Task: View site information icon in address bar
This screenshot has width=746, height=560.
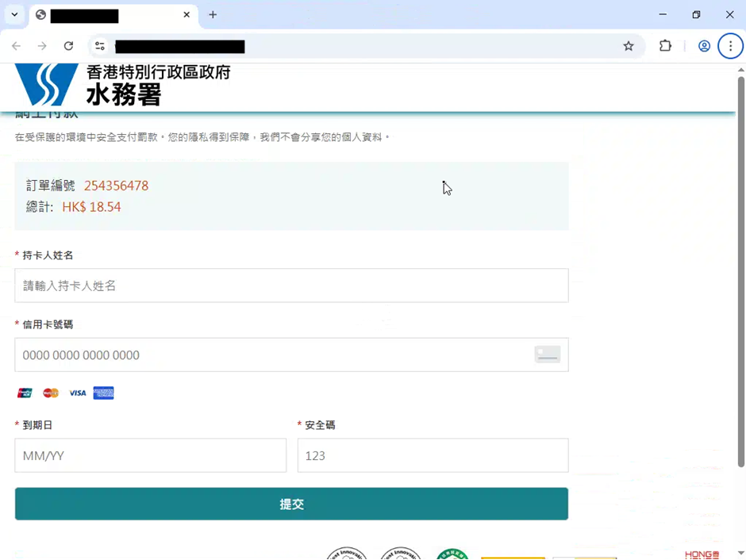Action: click(x=100, y=46)
